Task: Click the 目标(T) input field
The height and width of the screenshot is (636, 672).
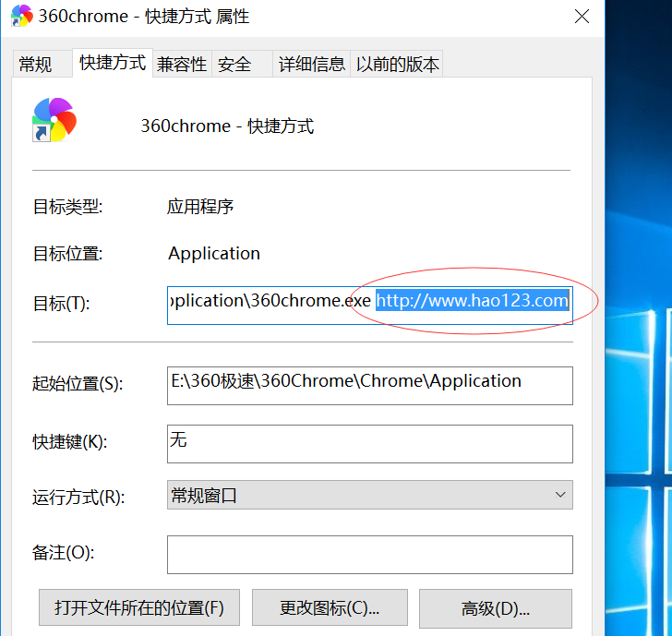Action: (x=370, y=306)
